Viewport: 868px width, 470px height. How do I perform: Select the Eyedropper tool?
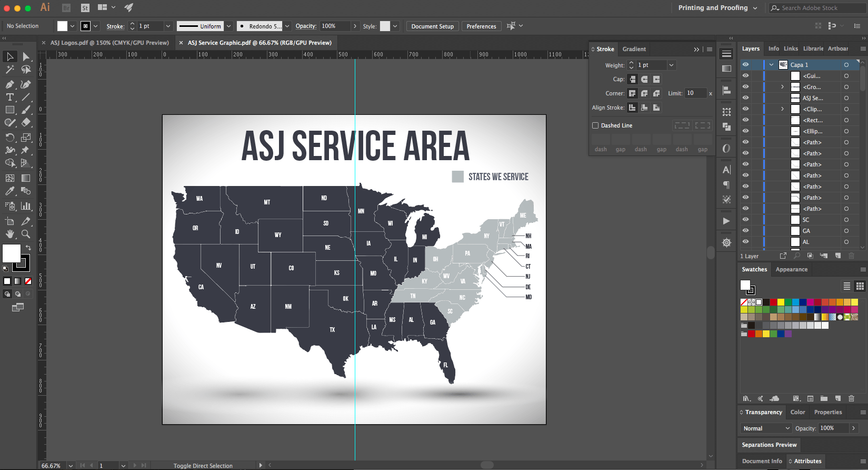click(x=9, y=191)
